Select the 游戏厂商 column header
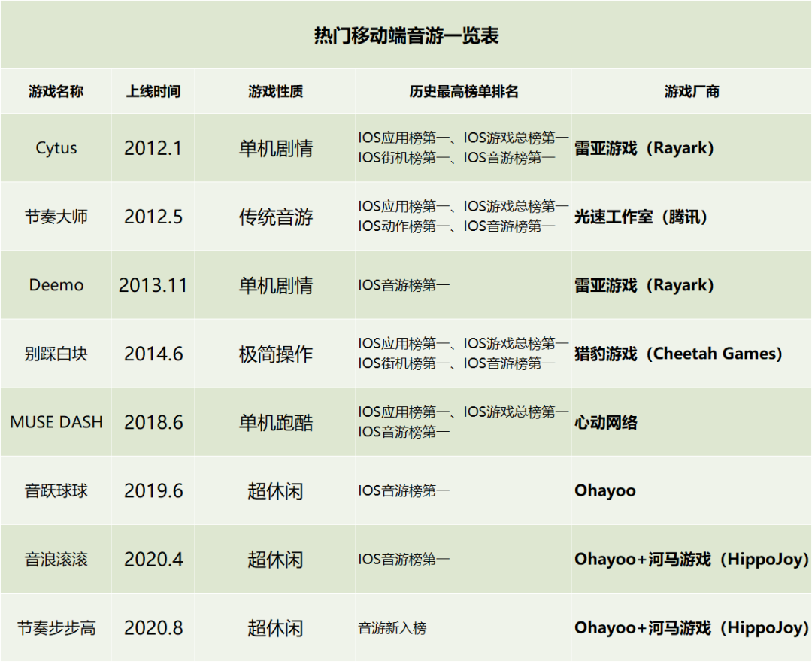Viewport: 812px width, 662px height. (x=692, y=91)
